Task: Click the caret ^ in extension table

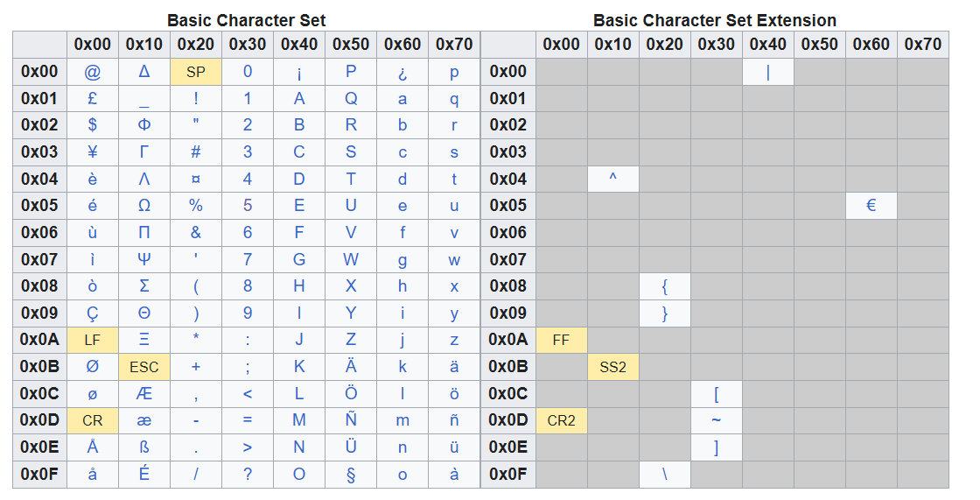Action: [613, 178]
